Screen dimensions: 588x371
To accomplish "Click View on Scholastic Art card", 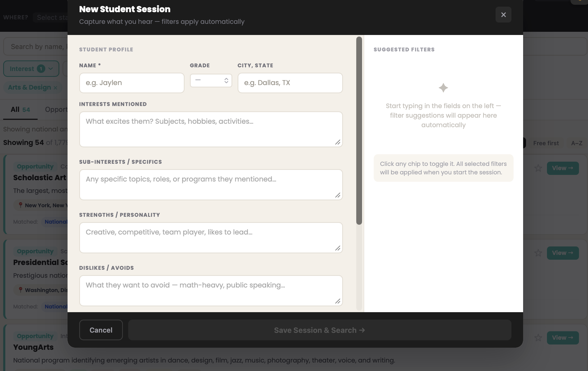I will click(563, 168).
